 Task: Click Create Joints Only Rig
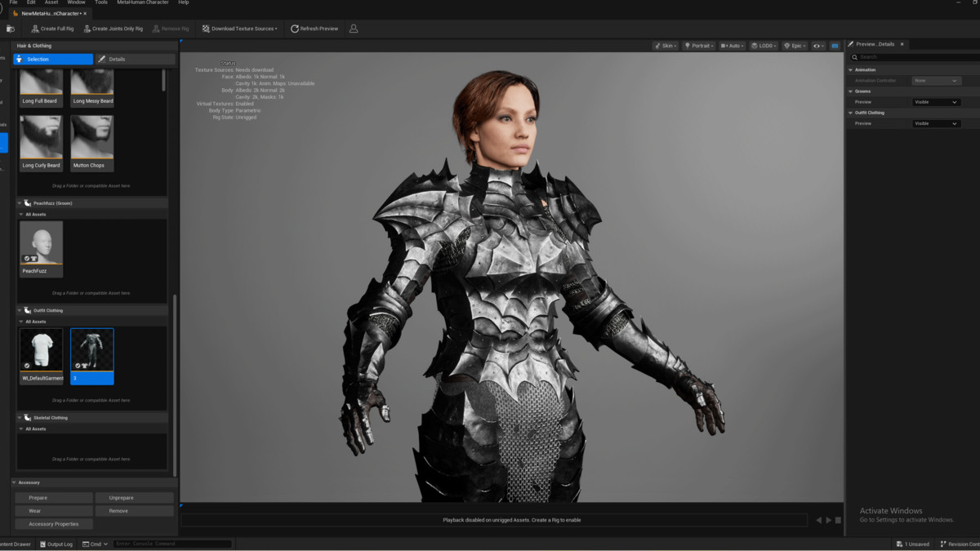pyautogui.click(x=112, y=29)
